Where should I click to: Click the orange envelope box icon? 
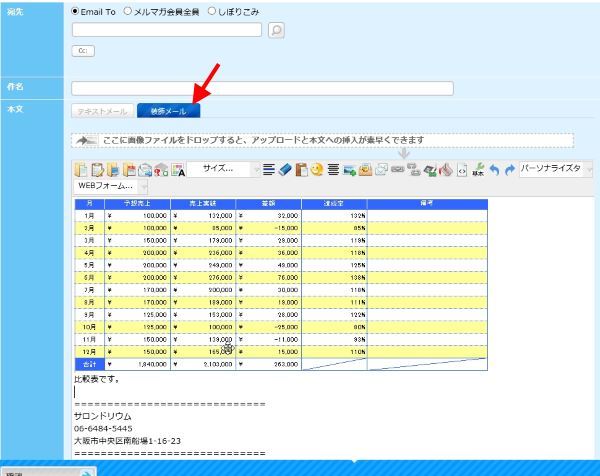pyautogui.click(x=365, y=169)
